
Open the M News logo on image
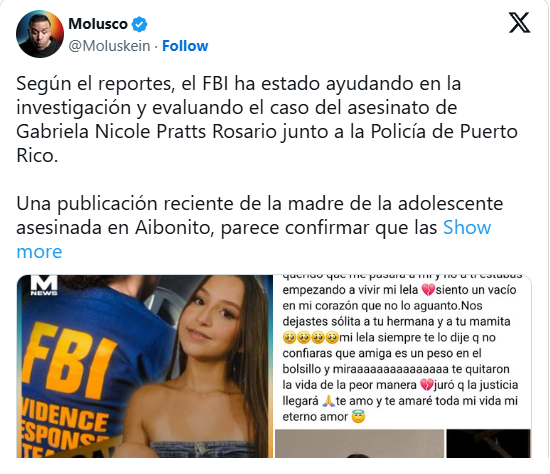pyautogui.click(x=44, y=285)
